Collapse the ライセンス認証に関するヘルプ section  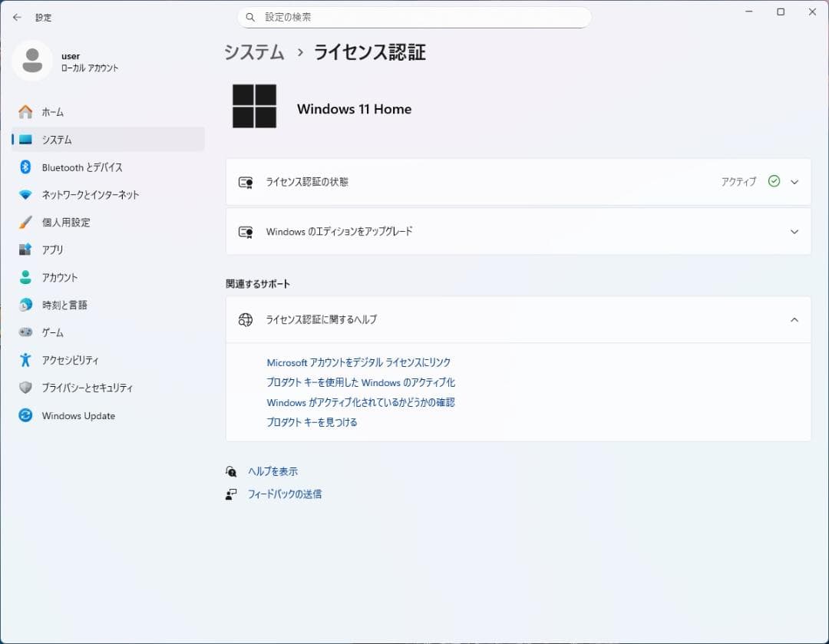pos(794,320)
